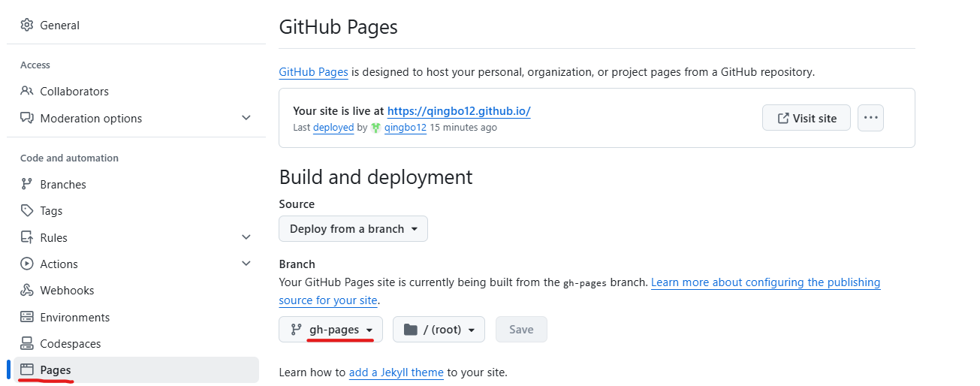The image size is (980, 386).
Task: Click the Actions play icon
Action: (27, 264)
